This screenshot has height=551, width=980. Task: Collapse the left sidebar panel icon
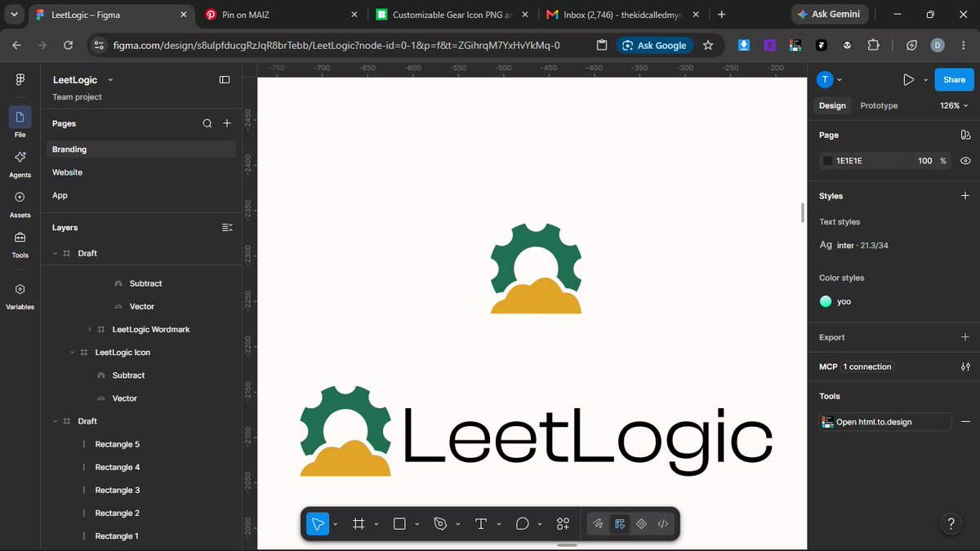(x=225, y=80)
